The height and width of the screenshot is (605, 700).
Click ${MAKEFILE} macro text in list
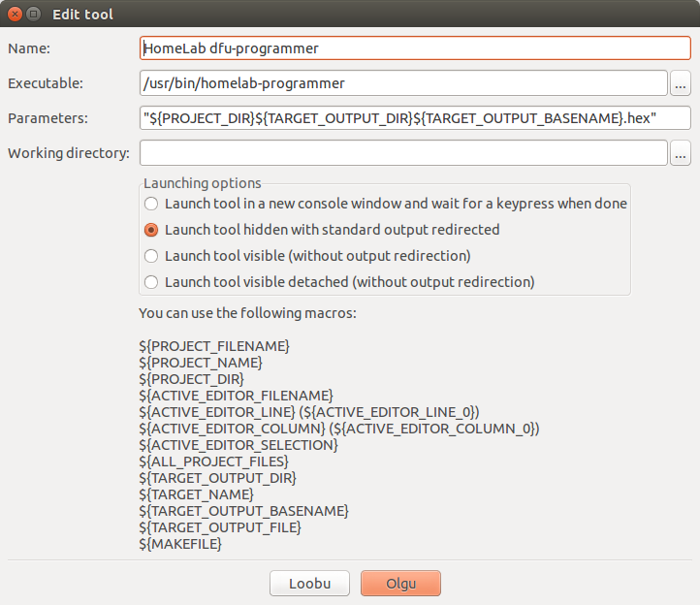(180, 545)
